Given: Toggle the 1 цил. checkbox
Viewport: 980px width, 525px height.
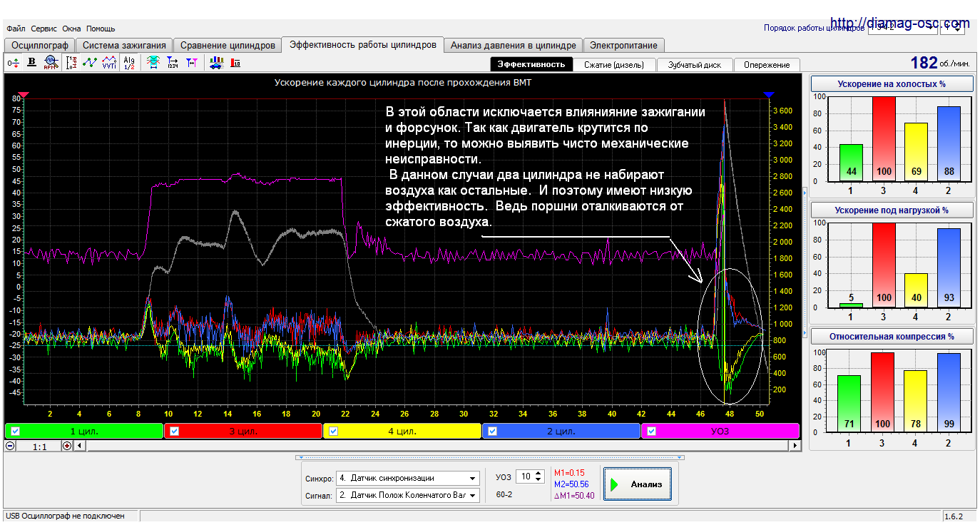Looking at the screenshot, I should click(15, 431).
